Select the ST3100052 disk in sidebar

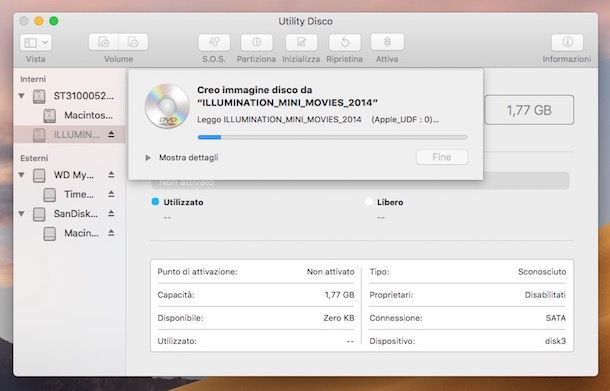(69, 96)
